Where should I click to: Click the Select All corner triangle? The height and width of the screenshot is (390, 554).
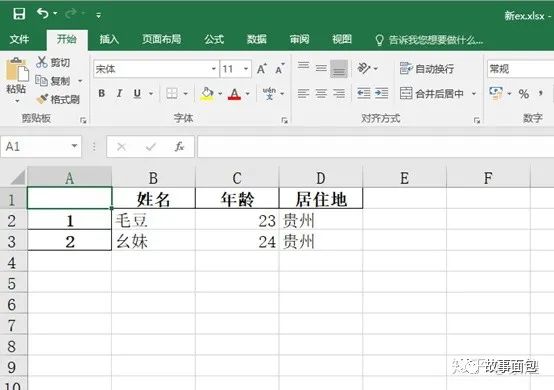click(x=18, y=177)
